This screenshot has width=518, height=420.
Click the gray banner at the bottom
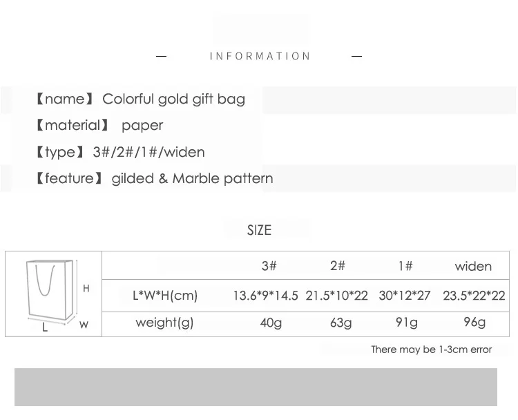tap(256, 387)
